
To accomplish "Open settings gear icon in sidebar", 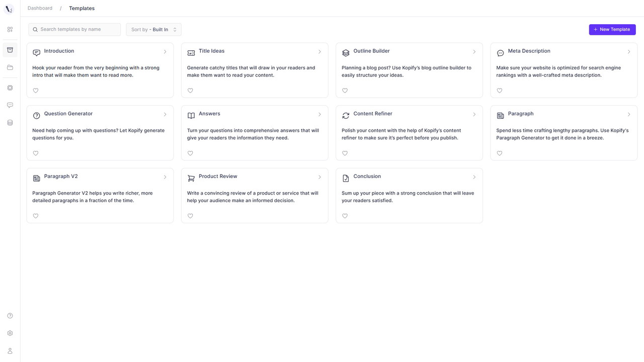I will click(x=10, y=333).
